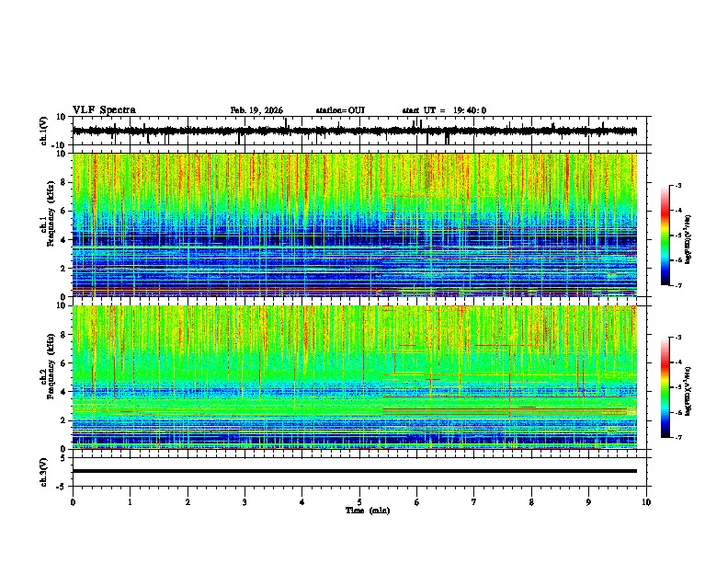Click the time axis tick label "4"
Screen dimensions: 728x563
[301, 502]
